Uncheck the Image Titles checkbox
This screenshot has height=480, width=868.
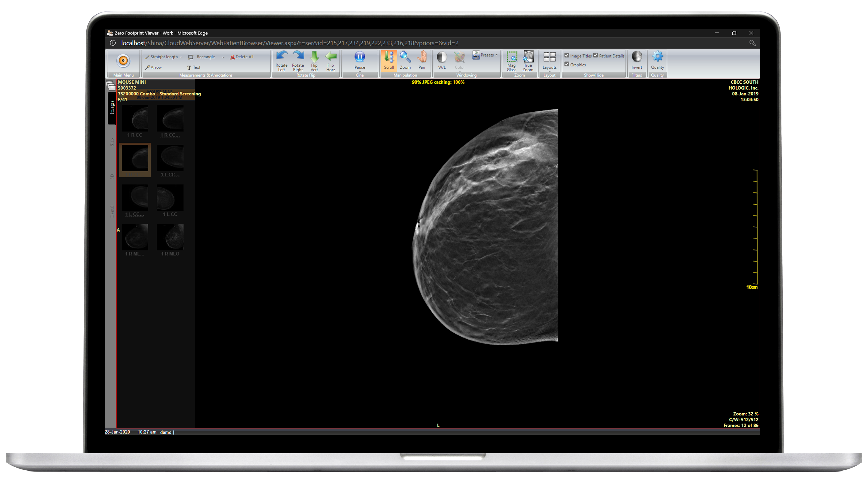(x=567, y=56)
